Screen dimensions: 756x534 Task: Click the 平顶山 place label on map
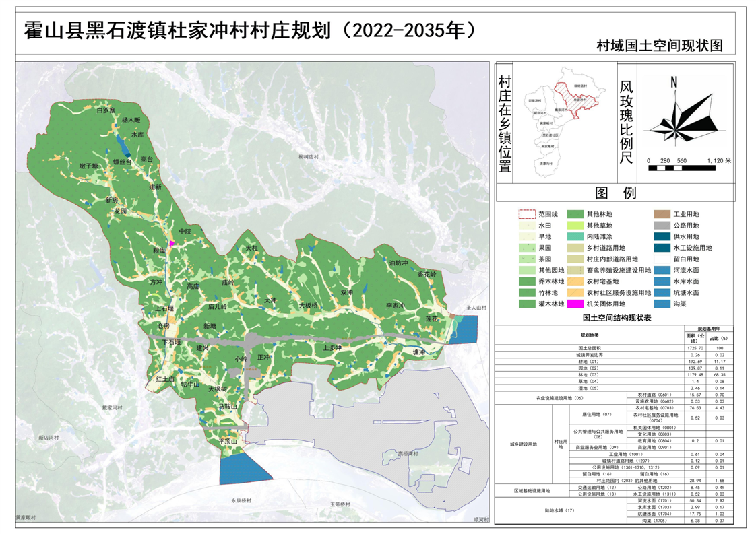(x=229, y=441)
